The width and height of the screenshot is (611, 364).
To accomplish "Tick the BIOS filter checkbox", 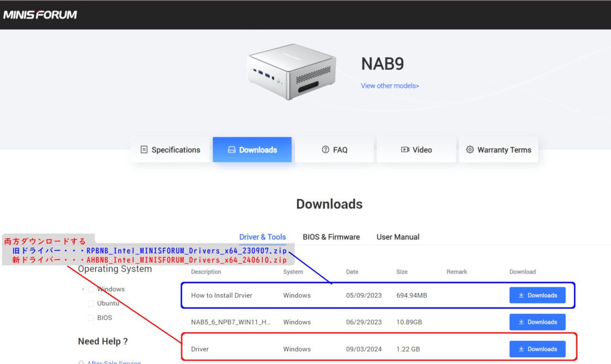I will tap(91, 318).
